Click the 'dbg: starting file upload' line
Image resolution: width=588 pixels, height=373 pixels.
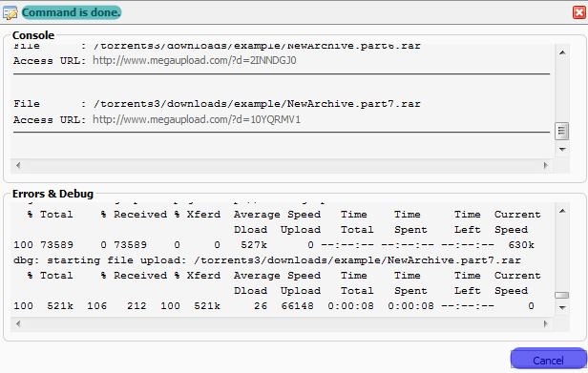point(266,260)
